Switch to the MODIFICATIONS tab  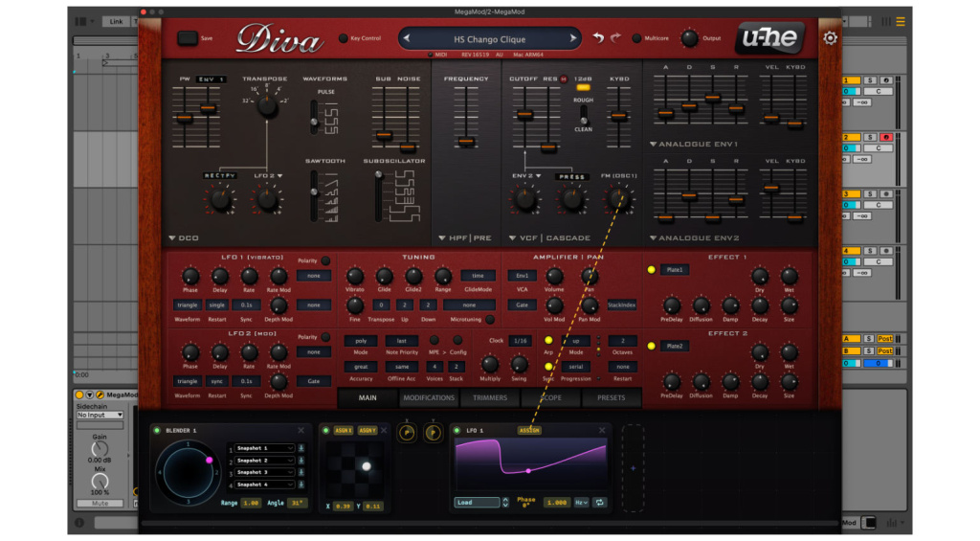tap(429, 397)
